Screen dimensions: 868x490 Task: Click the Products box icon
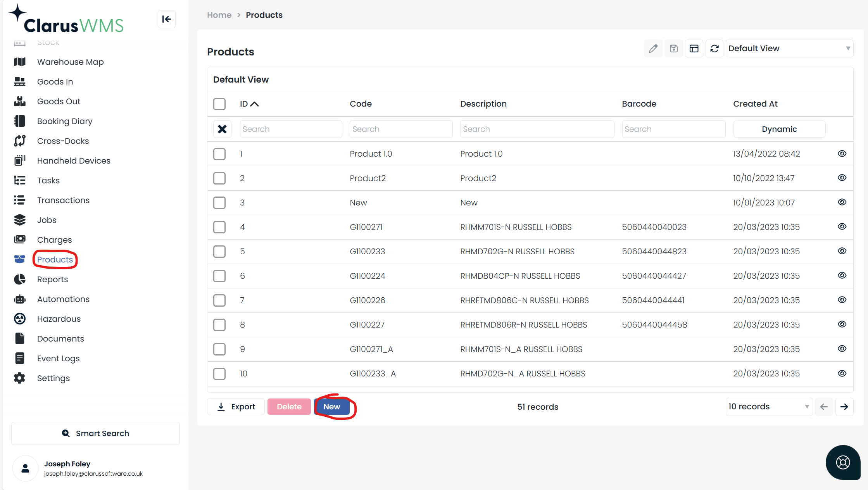(x=20, y=259)
